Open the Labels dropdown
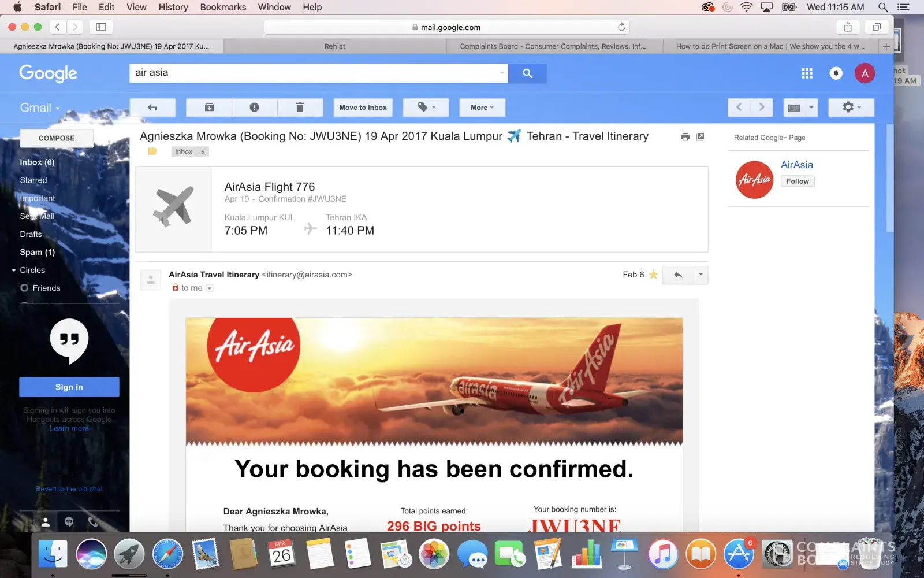Screen dimensions: 924x578 pyautogui.click(x=426, y=108)
